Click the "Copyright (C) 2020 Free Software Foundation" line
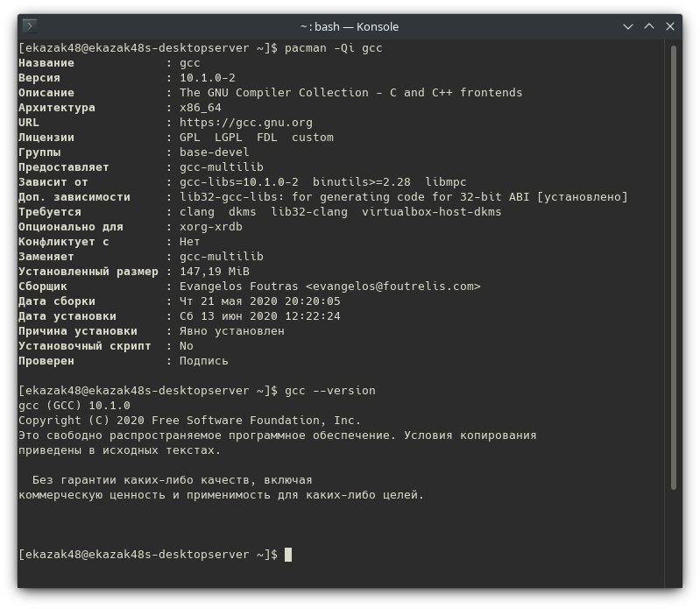The height and width of the screenshot is (609, 700). click(189, 421)
